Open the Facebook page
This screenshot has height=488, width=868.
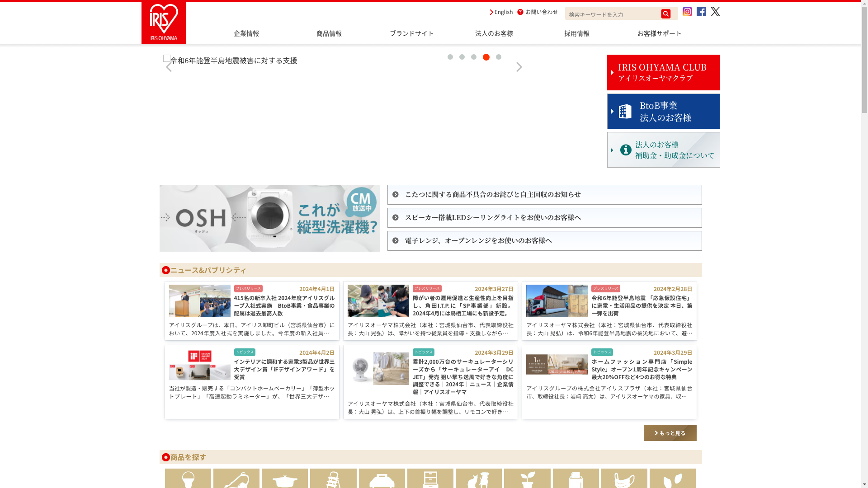[701, 12]
